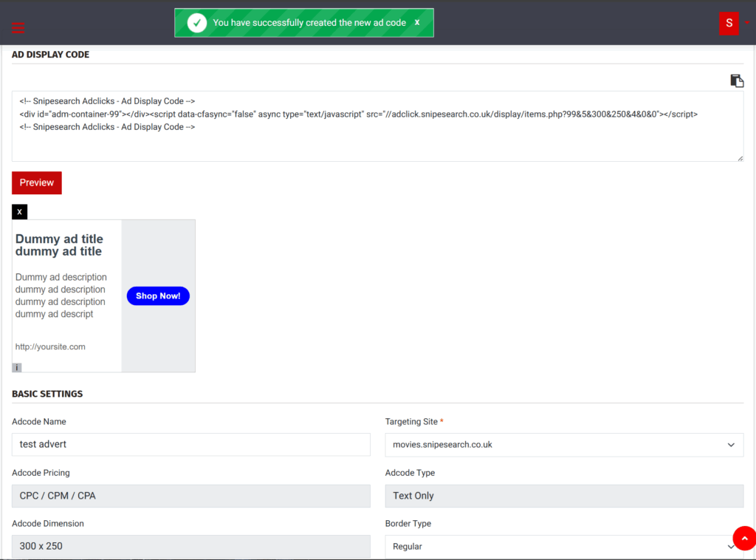Copy the ad display code to clipboard
Screen dimensions: 756x560
pyautogui.click(x=736, y=81)
